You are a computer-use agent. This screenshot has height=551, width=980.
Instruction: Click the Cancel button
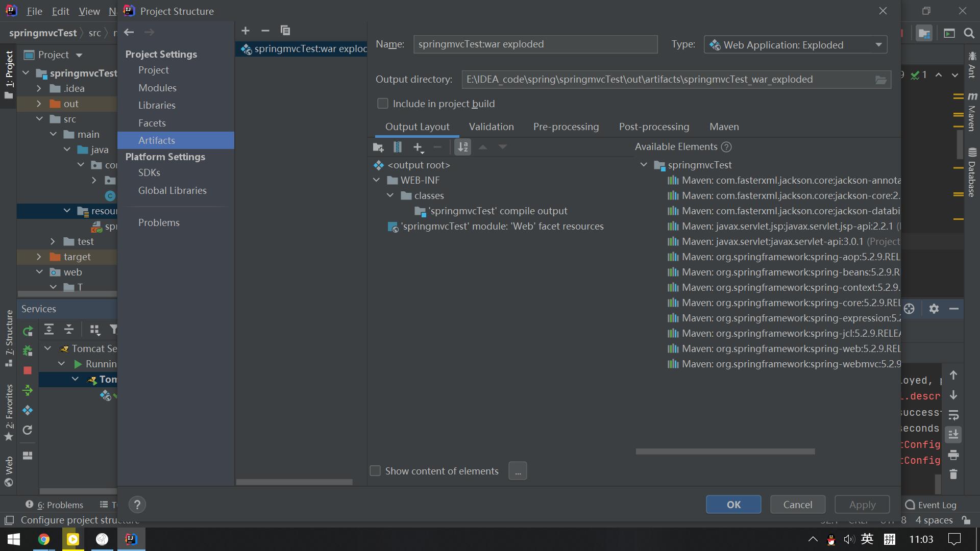pos(797,505)
